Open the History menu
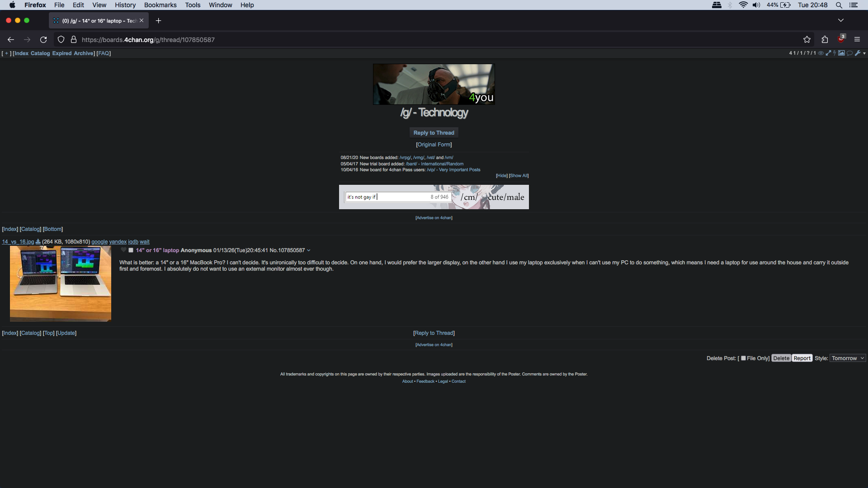Image resolution: width=868 pixels, height=488 pixels. (125, 5)
